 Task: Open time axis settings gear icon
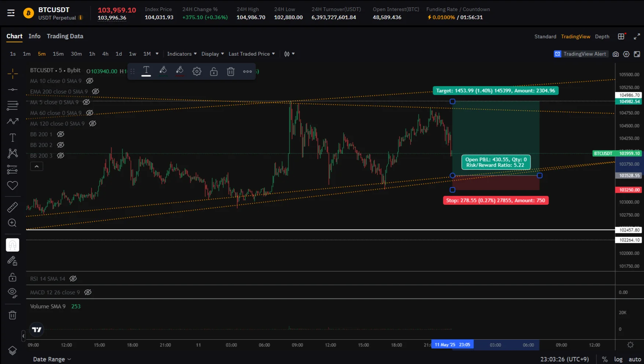630,345
